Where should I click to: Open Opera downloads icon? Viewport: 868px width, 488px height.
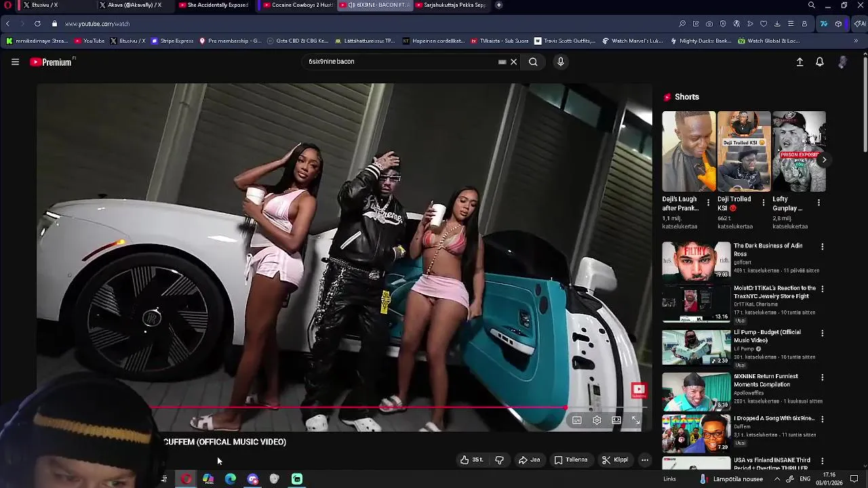coord(777,24)
